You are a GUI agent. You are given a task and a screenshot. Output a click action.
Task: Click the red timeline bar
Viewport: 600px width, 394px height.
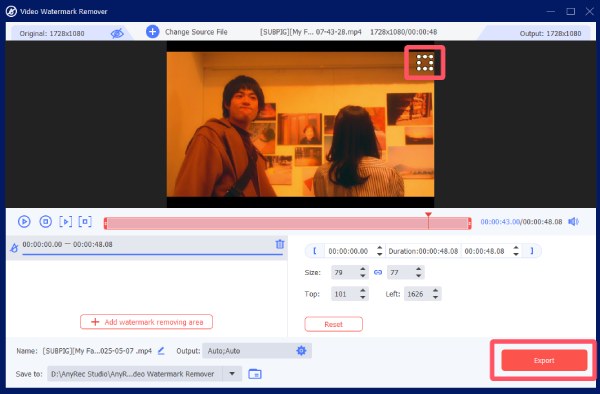tap(288, 223)
